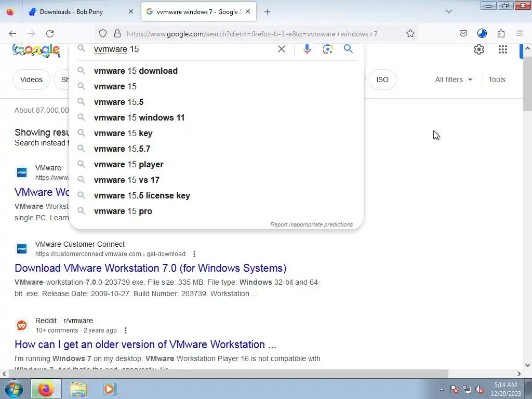Open the Google apps grid
532x399 pixels.
pyautogui.click(x=503, y=49)
